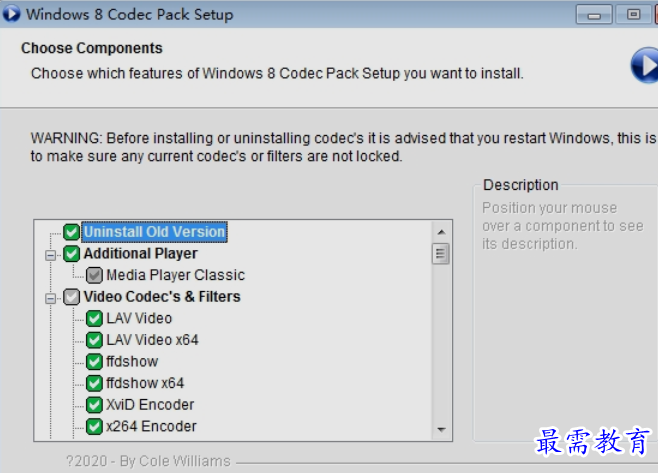Uncheck the XviD Encoder checkbox

tap(94, 405)
